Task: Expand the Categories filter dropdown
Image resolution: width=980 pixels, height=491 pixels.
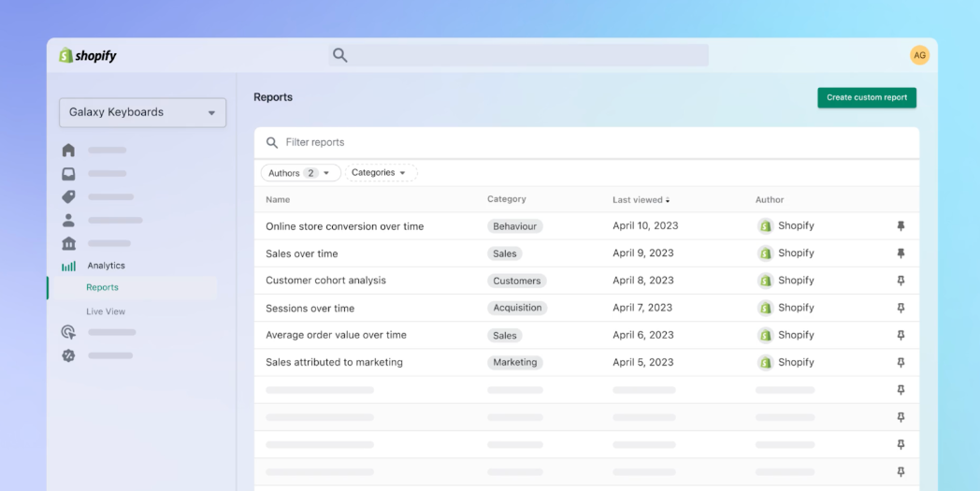Action: [x=381, y=173]
